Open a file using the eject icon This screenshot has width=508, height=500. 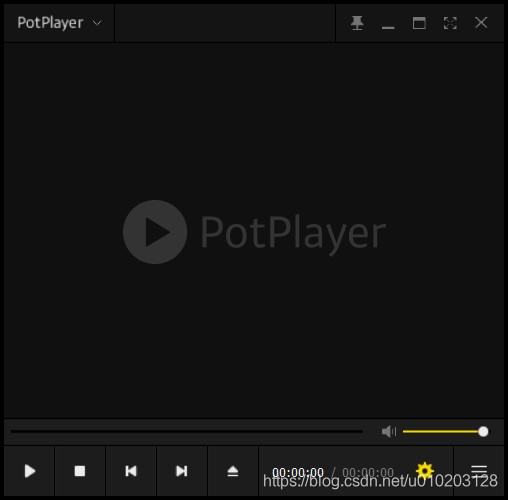(x=233, y=471)
